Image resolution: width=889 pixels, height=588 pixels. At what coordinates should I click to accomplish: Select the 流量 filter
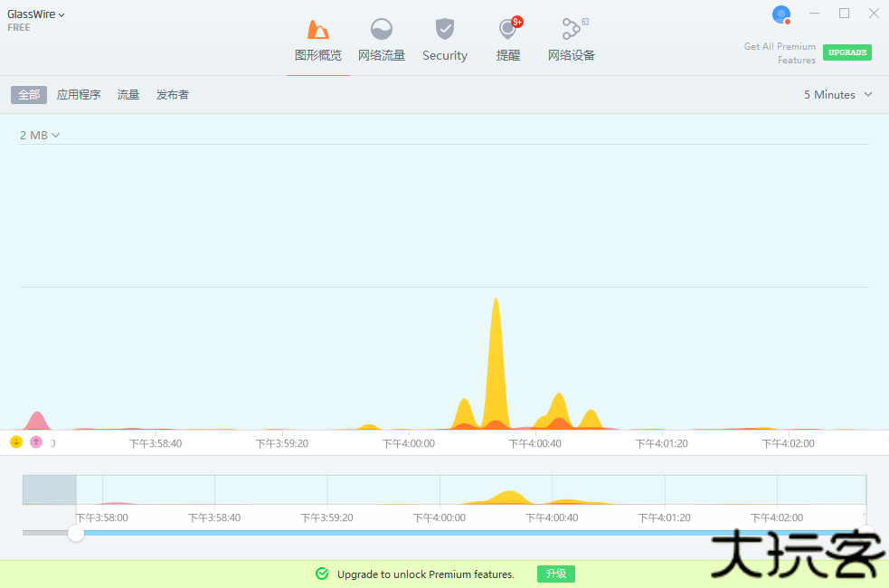pos(128,95)
